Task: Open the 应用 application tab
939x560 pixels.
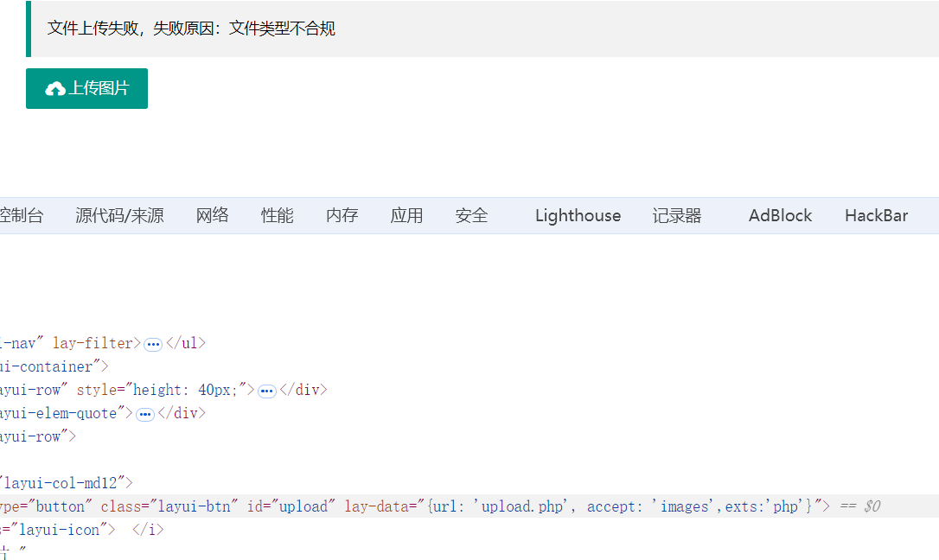Action: coord(406,215)
